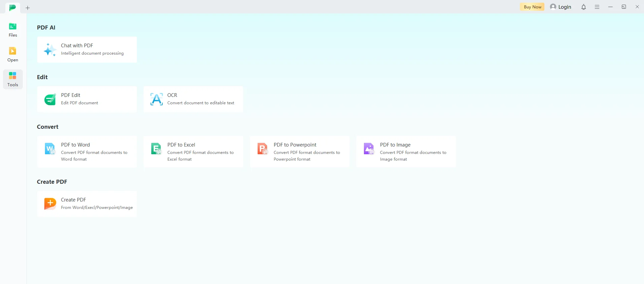The height and width of the screenshot is (284, 644).
Task: Click description under PDF to Image
Action: coord(413,156)
